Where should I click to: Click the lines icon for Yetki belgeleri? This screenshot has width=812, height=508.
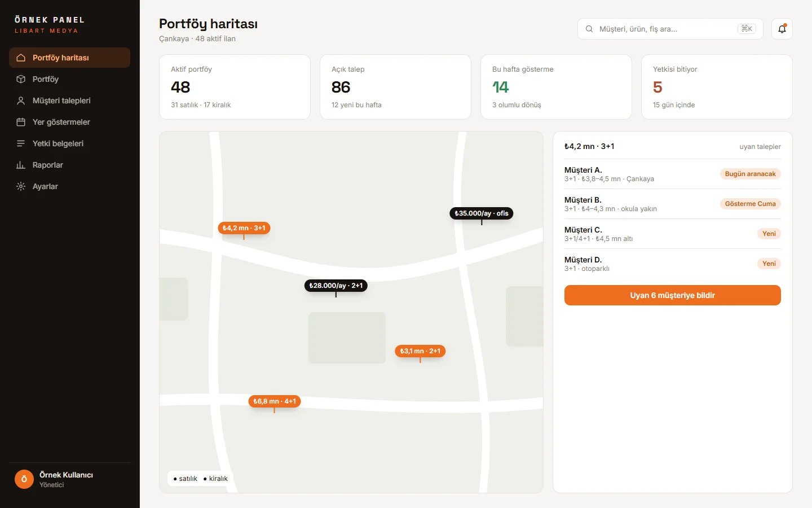(21, 143)
